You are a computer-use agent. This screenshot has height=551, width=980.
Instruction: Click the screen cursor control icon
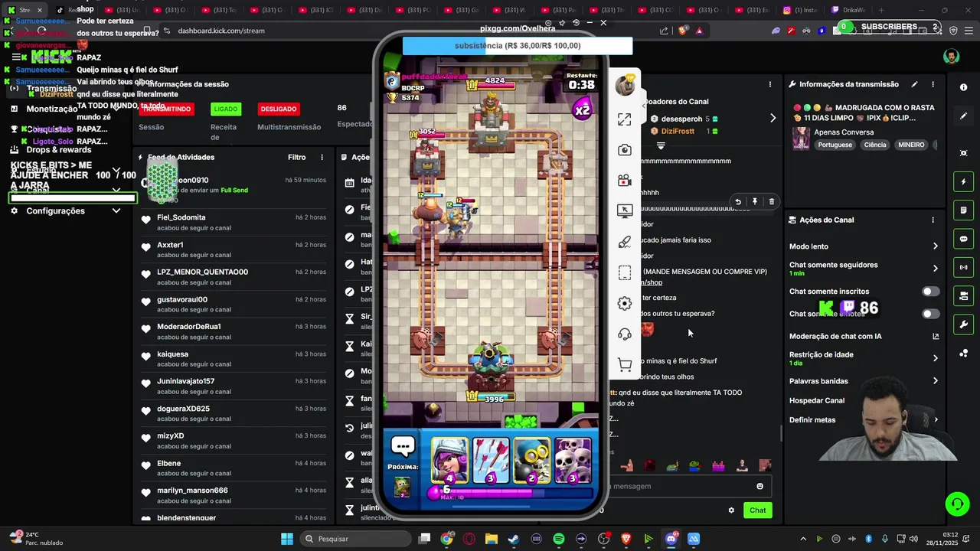625,211
